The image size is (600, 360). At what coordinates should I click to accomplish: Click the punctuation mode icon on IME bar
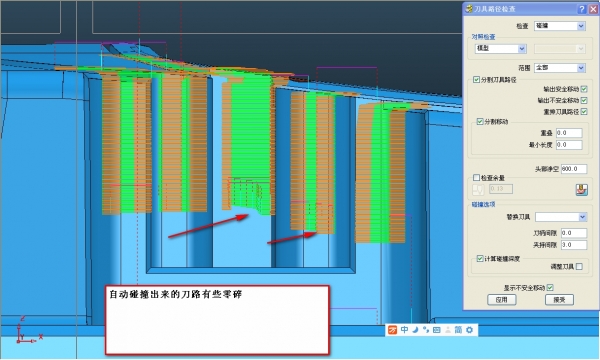pyautogui.click(x=426, y=330)
